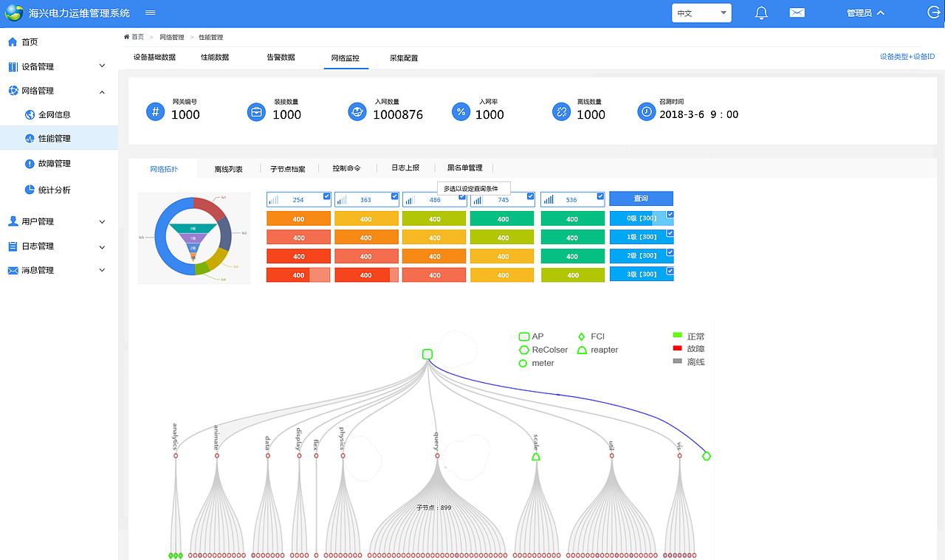Toggle checkbox on the 363 signal box

tap(395, 196)
